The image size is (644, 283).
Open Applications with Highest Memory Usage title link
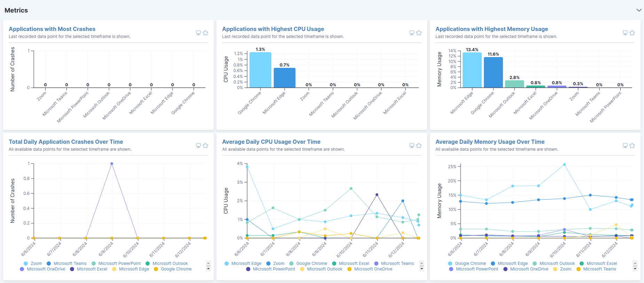(492, 29)
